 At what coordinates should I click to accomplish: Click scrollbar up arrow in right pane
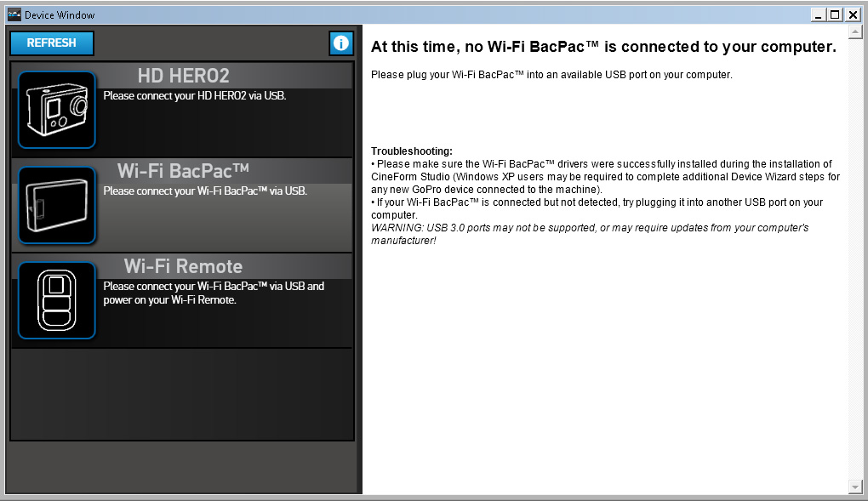click(x=855, y=32)
